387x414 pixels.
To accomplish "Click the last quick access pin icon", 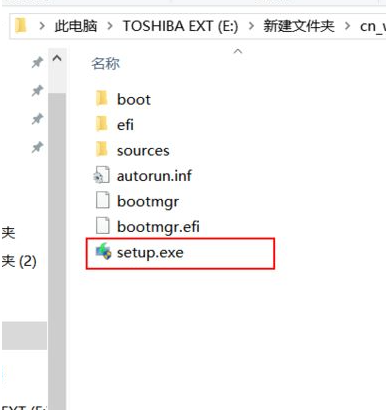I will (37, 147).
